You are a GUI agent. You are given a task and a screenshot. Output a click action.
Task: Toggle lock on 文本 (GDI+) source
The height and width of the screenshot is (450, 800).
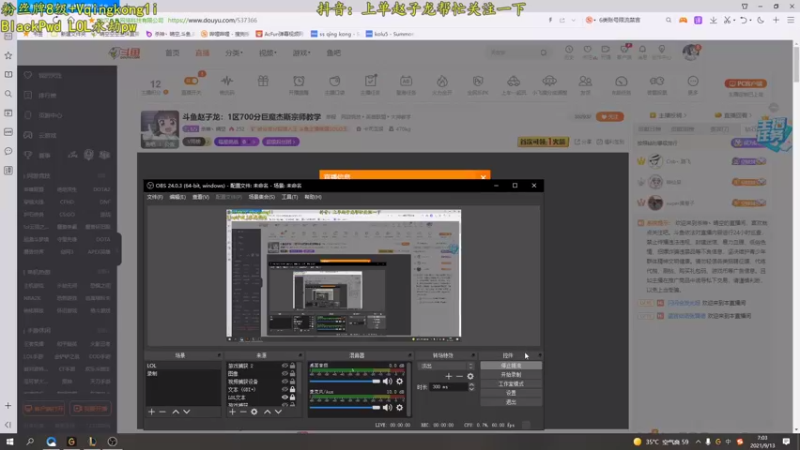point(293,389)
